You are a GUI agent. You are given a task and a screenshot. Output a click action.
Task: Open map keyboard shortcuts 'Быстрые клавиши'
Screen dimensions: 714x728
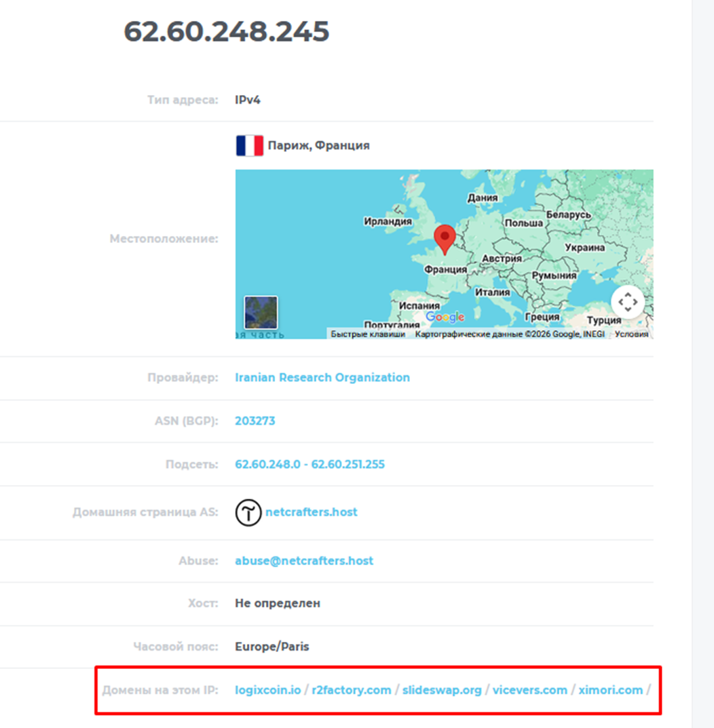(x=368, y=334)
